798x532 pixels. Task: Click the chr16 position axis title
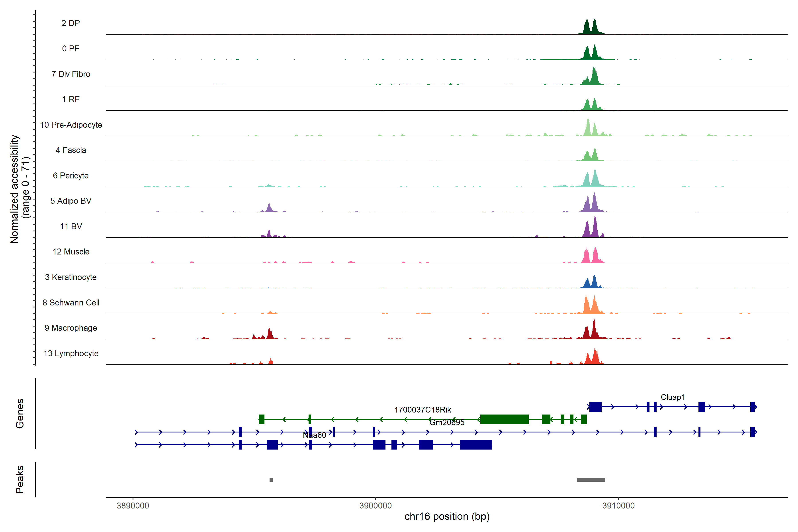(x=447, y=517)
